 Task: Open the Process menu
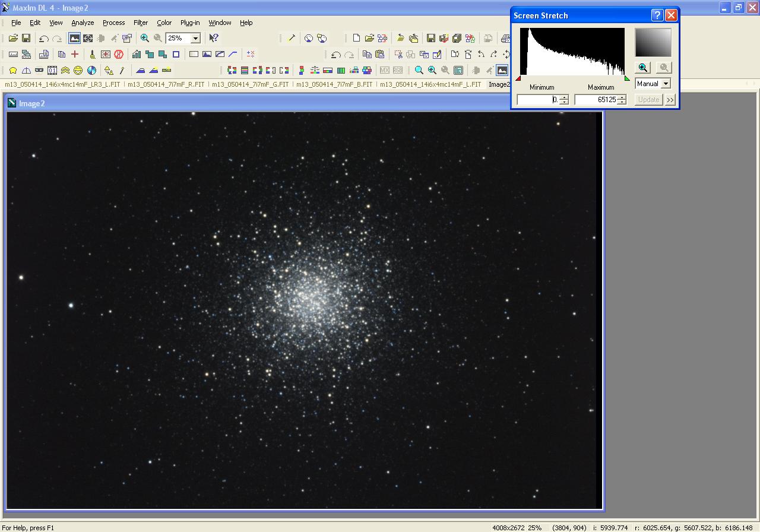[113, 23]
